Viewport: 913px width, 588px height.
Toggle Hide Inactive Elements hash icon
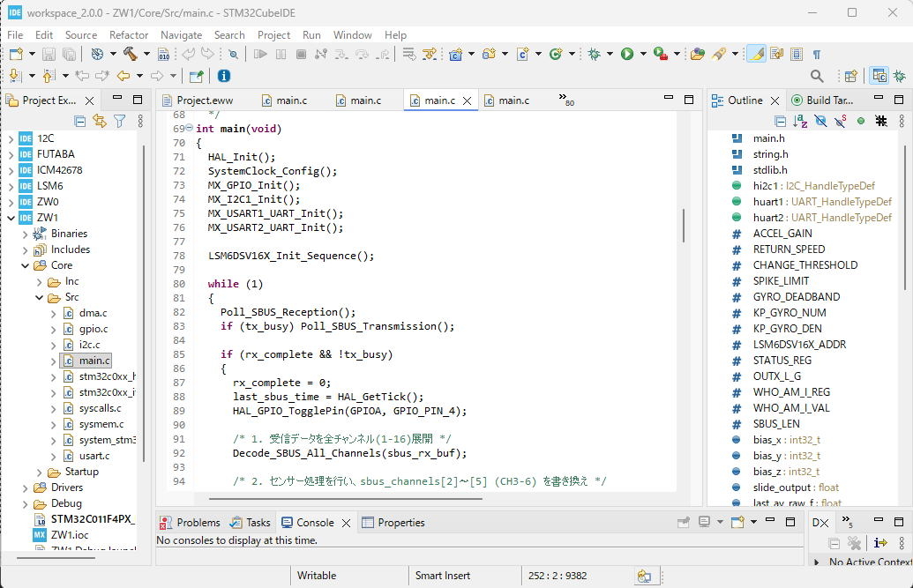click(x=881, y=121)
